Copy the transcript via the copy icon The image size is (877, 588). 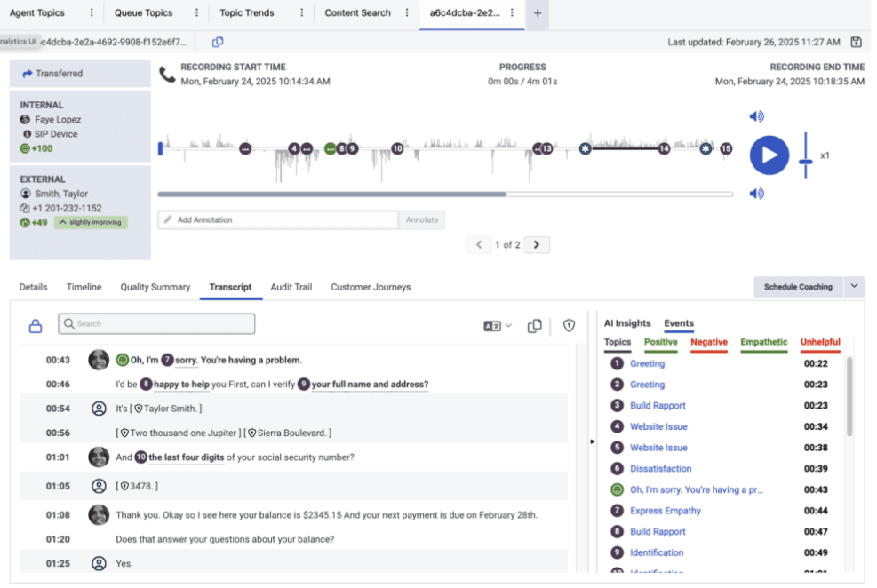point(535,326)
